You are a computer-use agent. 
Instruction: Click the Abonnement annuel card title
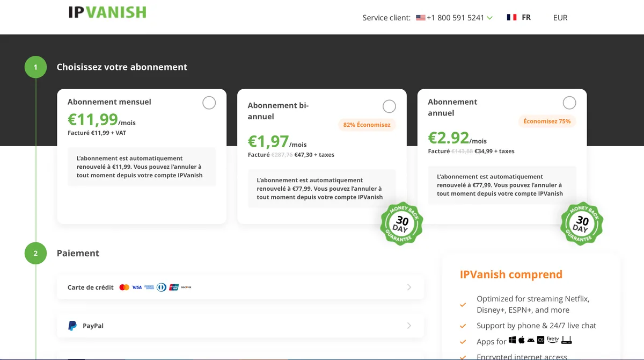(x=452, y=107)
